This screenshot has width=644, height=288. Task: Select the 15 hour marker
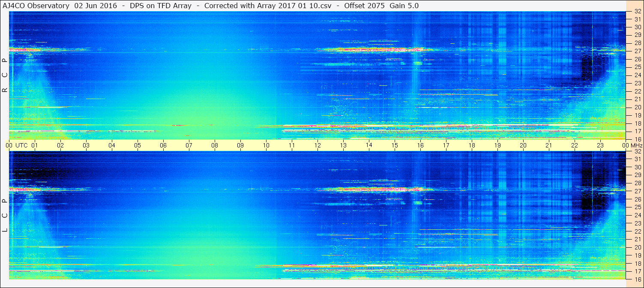(x=395, y=145)
